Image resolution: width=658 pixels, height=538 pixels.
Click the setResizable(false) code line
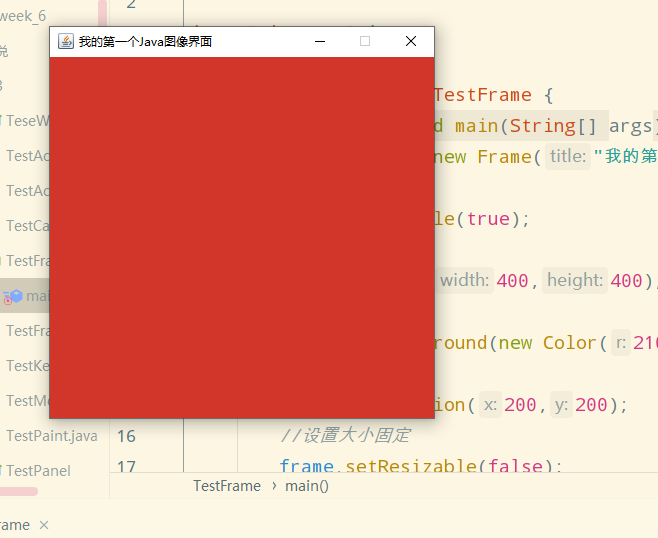point(420,466)
